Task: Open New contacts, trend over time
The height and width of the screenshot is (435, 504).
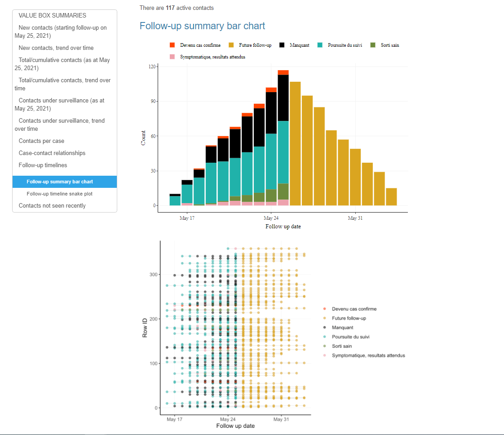Action: pos(56,48)
